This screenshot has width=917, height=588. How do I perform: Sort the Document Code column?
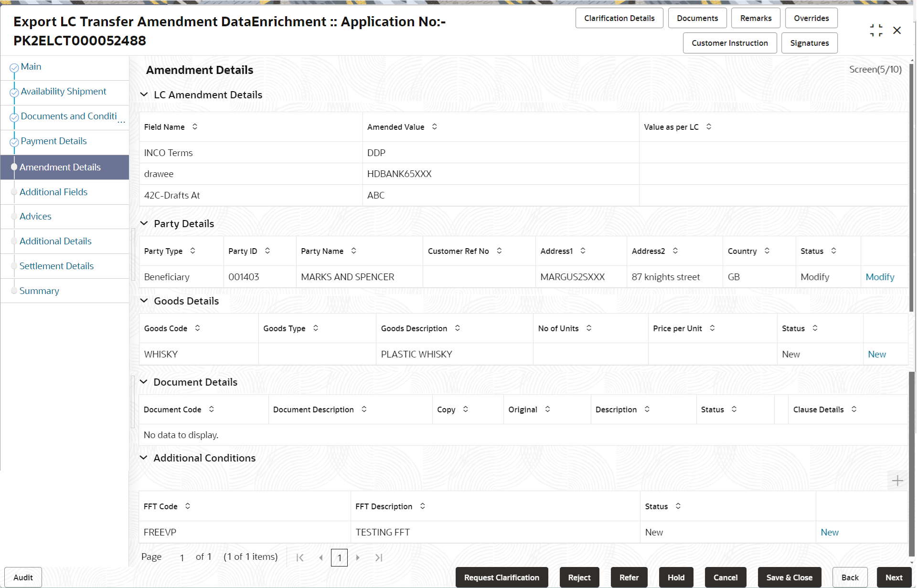pos(211,409)
